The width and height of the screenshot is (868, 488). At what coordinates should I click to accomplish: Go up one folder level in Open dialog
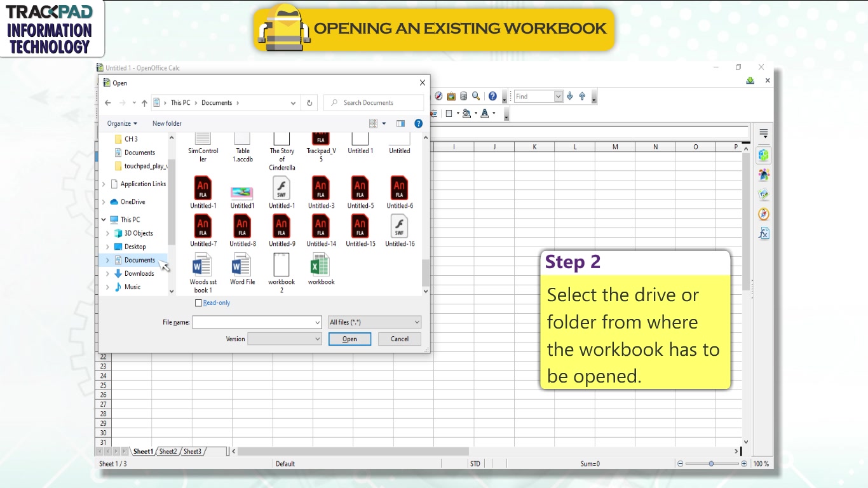pyautogui.click(x=144, y=103)
